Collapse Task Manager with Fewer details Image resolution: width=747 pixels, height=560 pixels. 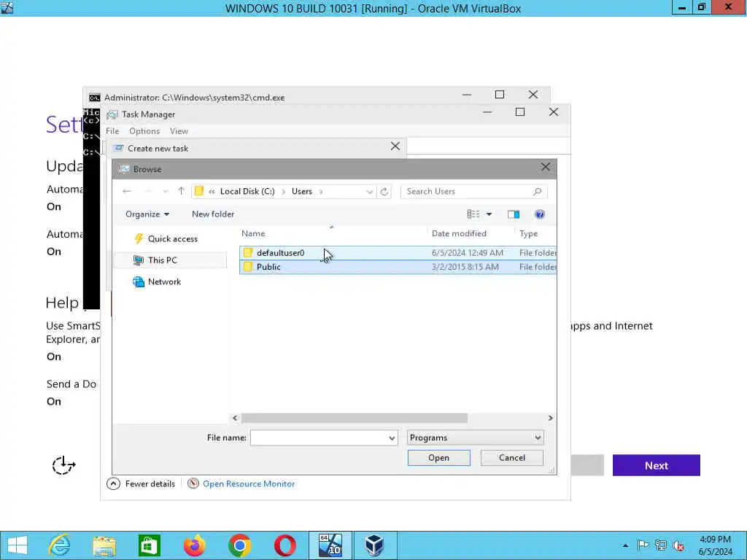(141, 484)
